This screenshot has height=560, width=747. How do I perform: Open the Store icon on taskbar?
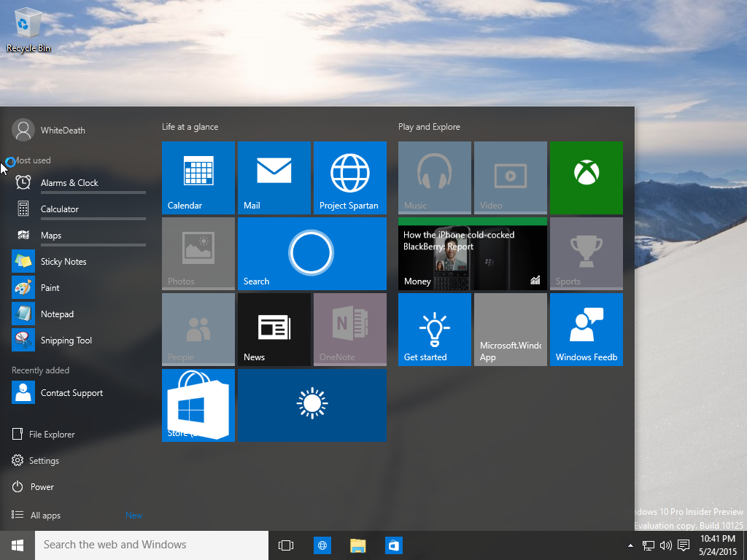pos(394,545)
